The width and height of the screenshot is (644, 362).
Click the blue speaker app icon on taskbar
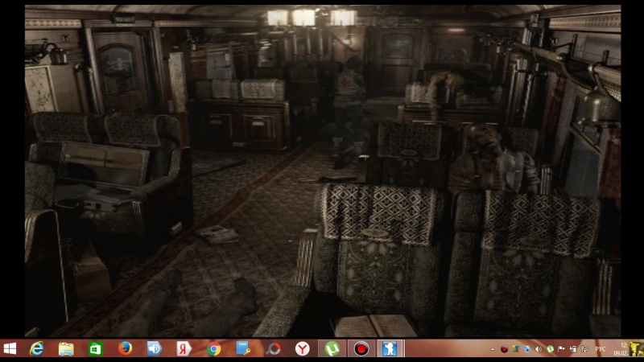154,349
